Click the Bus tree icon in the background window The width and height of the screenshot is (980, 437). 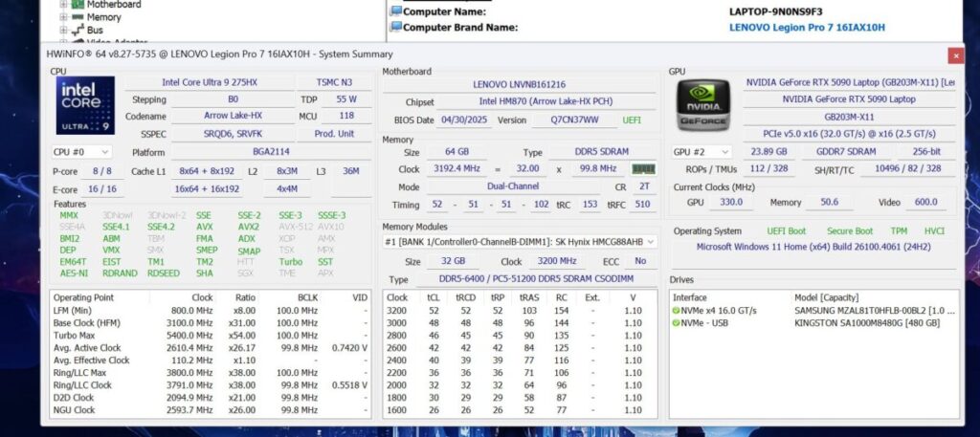(x=78, y=30)
